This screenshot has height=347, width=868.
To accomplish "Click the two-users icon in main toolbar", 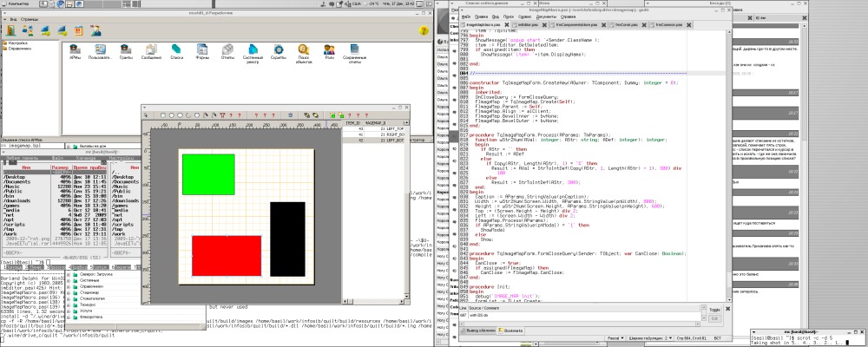I will click(28, 29).
